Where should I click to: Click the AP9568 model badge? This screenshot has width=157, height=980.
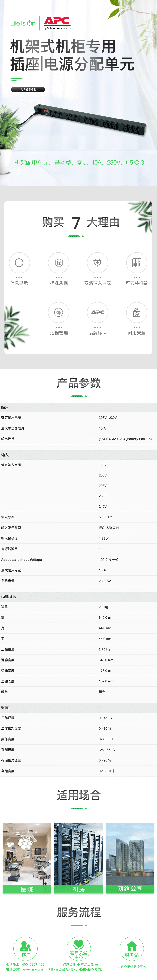(28, 89)
